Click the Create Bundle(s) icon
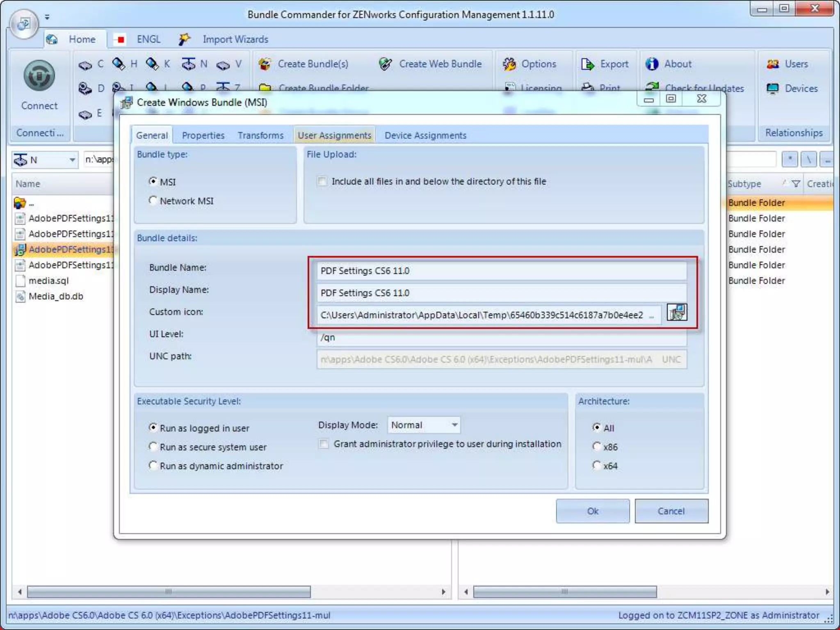Image resolution: width=840 pixels, height=630 pixels. (x=265, y=64)
